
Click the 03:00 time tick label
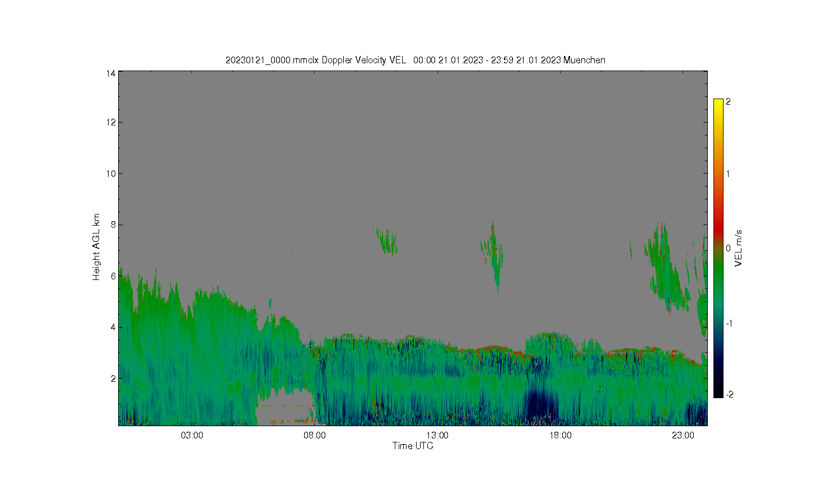click(x=192, y=435)
